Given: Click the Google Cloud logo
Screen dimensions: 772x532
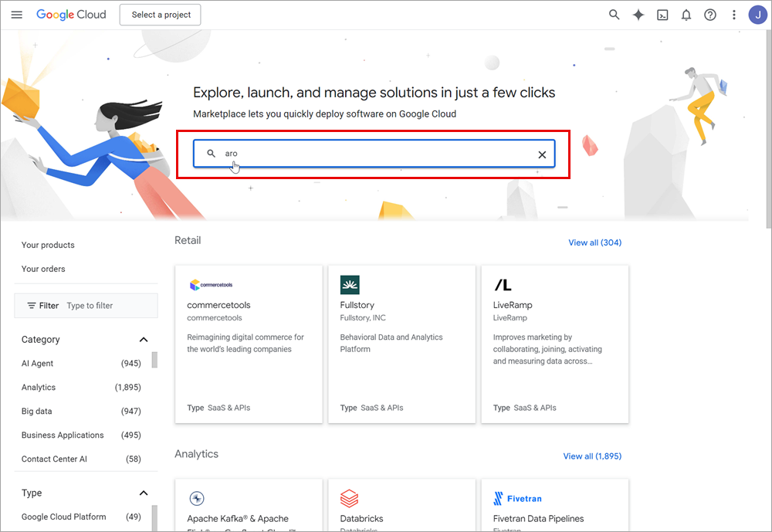Looking at the screenshot, I should (x=71, y=15).
